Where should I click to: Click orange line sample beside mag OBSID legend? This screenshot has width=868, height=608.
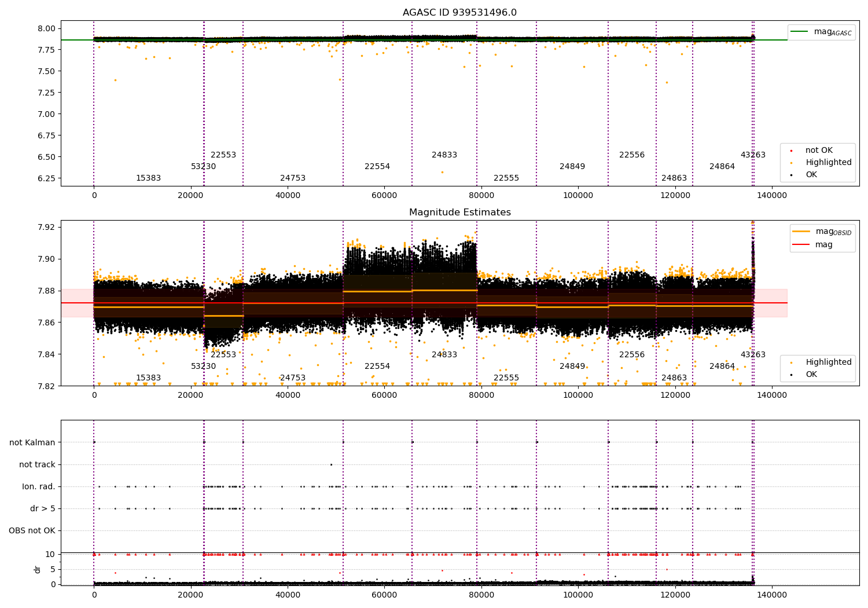801,232
